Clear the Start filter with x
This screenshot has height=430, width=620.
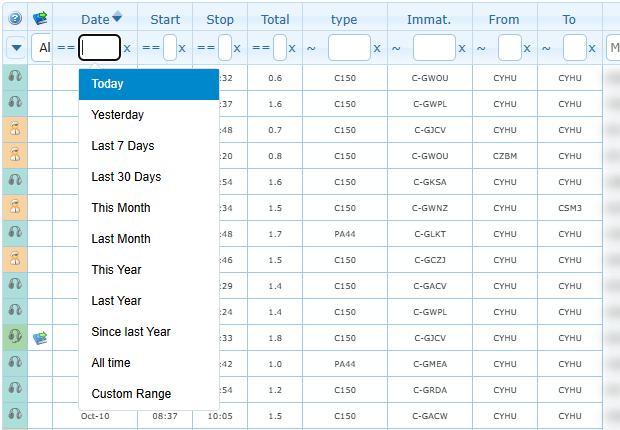pyautogui.click(x=182, y=48)
